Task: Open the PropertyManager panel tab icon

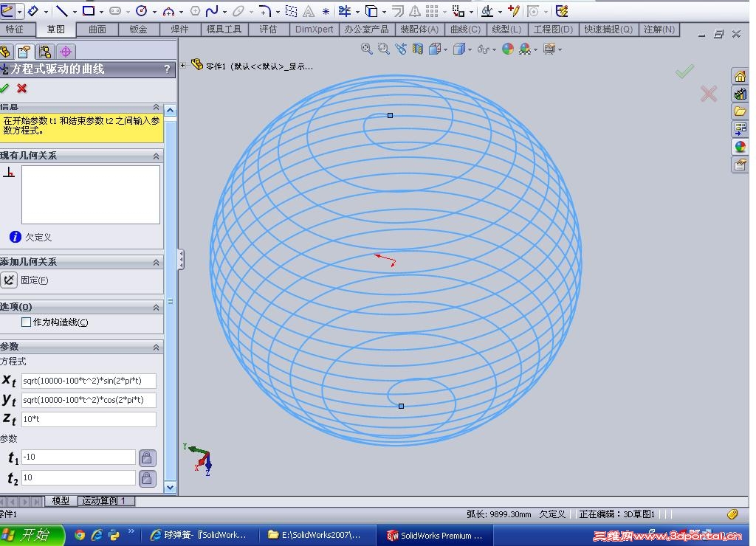Action: [25, 52]
